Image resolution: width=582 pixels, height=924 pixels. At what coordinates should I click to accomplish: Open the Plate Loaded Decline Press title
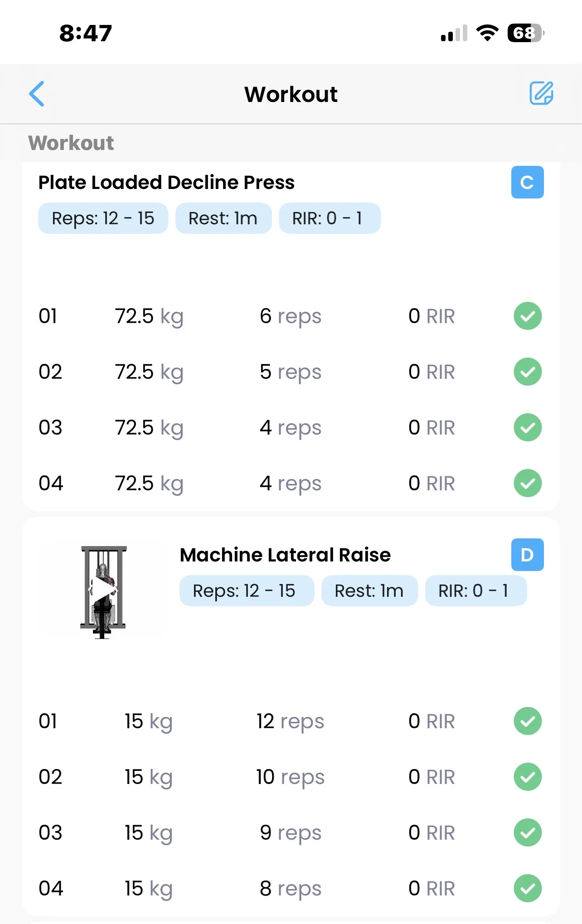(166, 183)
